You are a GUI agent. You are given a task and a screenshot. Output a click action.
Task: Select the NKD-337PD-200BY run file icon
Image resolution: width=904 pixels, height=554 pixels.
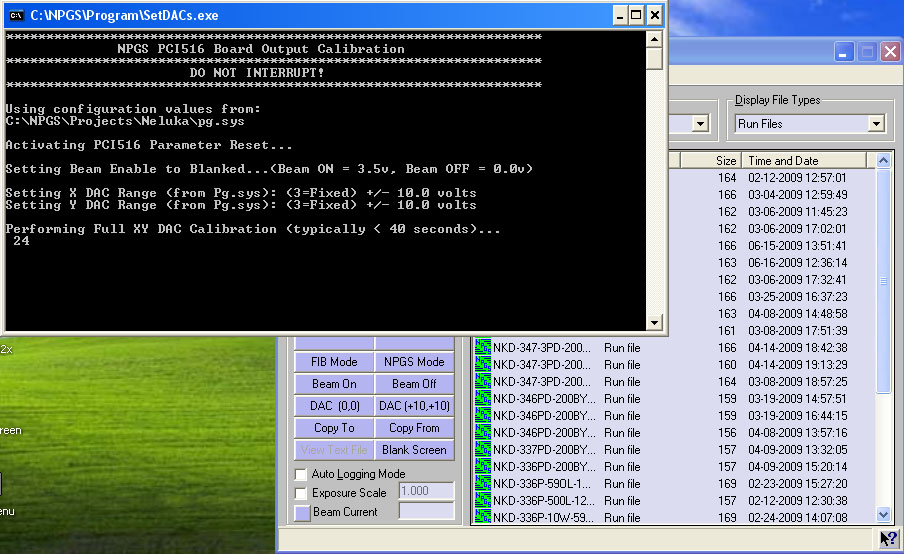(x=482, y=450)
